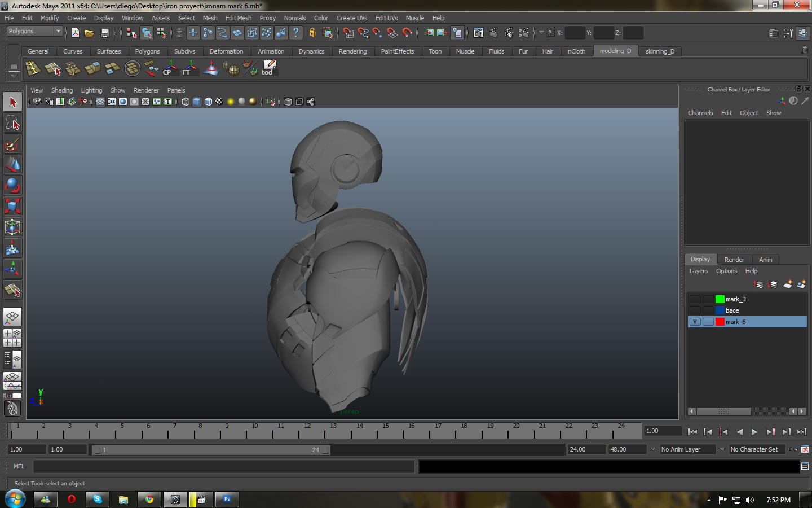Choose the Paint Selection tool
The height and width of the screenshot is (508, 812).
tap(12, 144)
